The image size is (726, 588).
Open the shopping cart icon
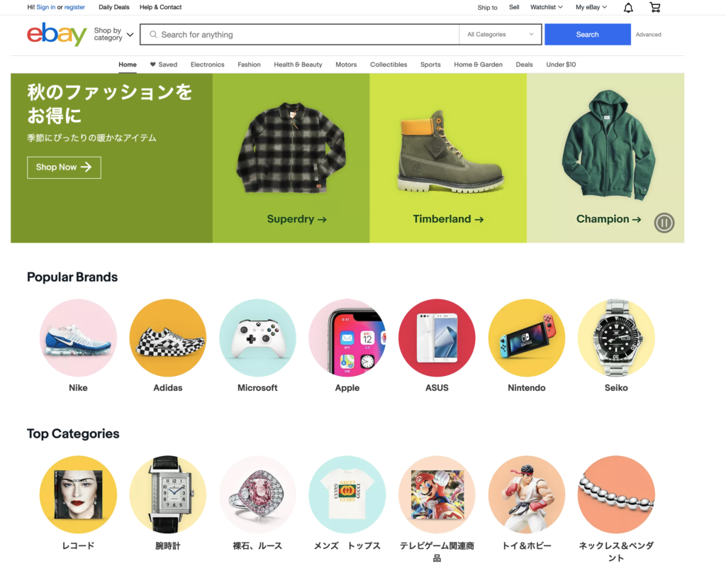pos(654,7)
